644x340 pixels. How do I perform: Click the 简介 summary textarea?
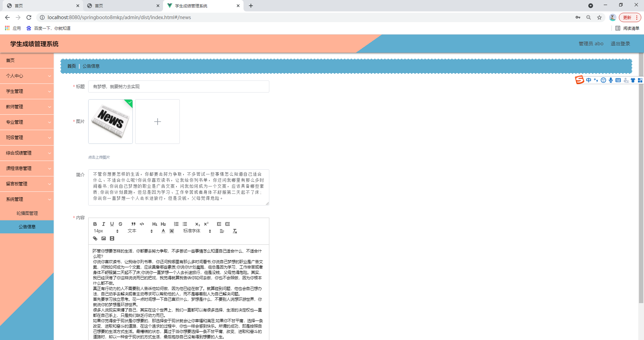coord(179,187)
